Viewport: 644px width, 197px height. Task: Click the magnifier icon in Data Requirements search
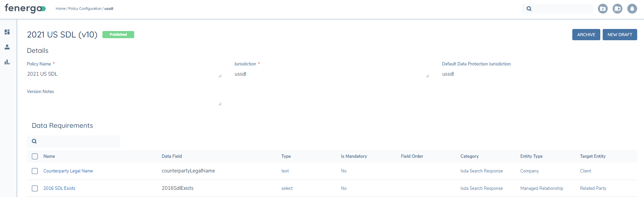click(x=34, y=141)
